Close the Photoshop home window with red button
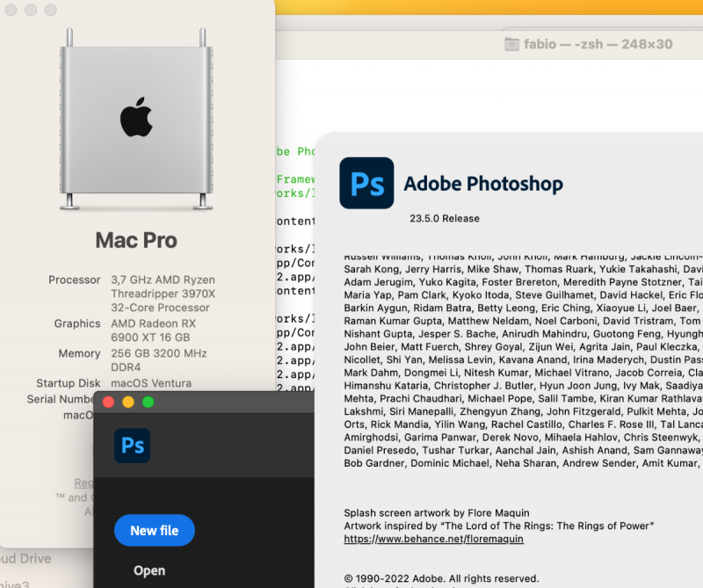703x588 pixels. [x=108, y=402]
